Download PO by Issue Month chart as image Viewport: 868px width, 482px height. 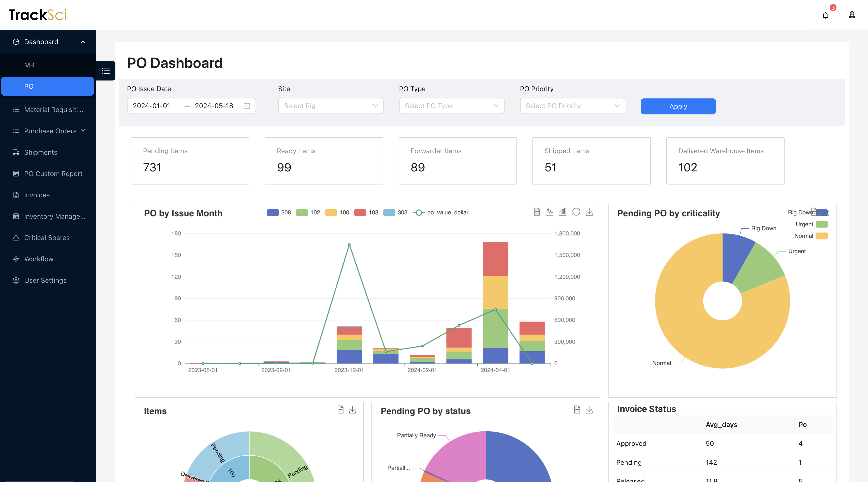pyautogui.click(x=589, y=212)
